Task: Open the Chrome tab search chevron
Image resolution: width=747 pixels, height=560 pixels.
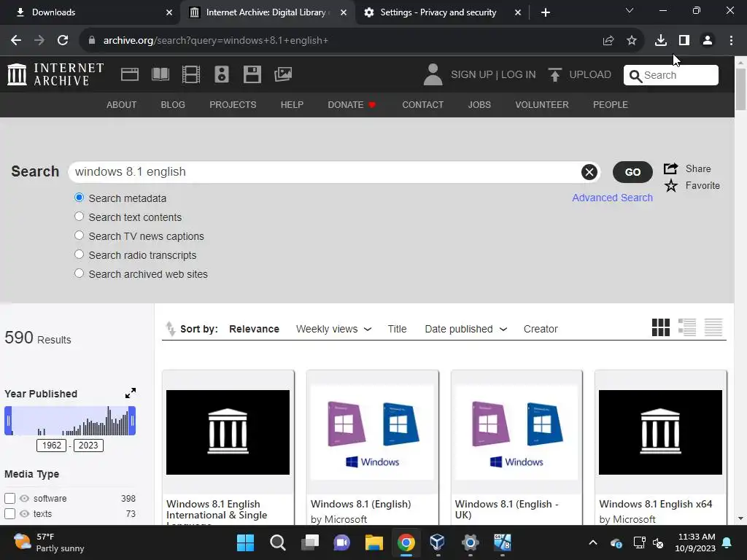Action: [630, 10]
